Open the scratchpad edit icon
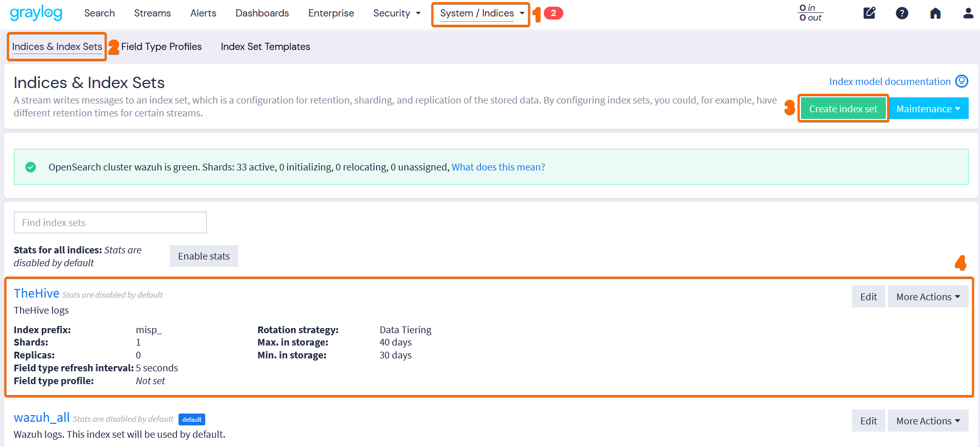The height and width of the screenshot is (447, 980). coord(869,13)
